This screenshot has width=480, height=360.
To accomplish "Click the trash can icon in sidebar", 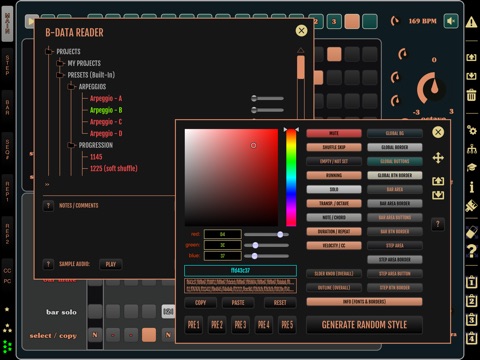I will [x=471, y=95].
